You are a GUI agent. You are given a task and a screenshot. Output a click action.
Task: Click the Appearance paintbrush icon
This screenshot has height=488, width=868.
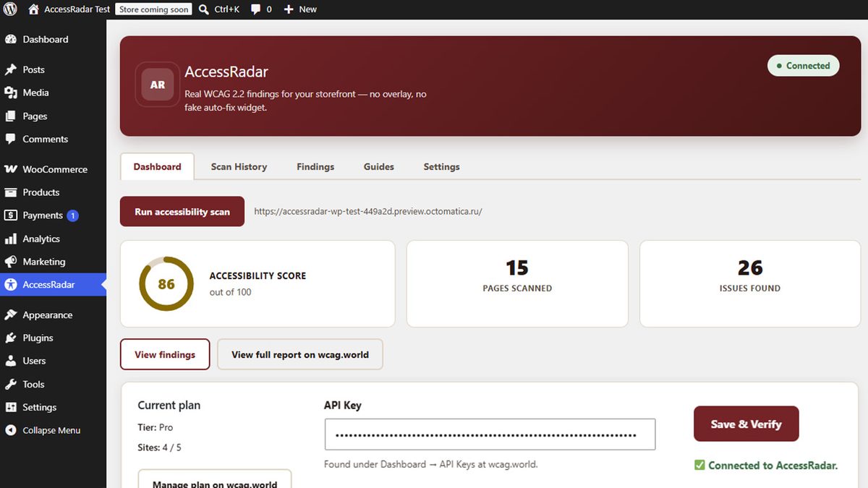10,315
